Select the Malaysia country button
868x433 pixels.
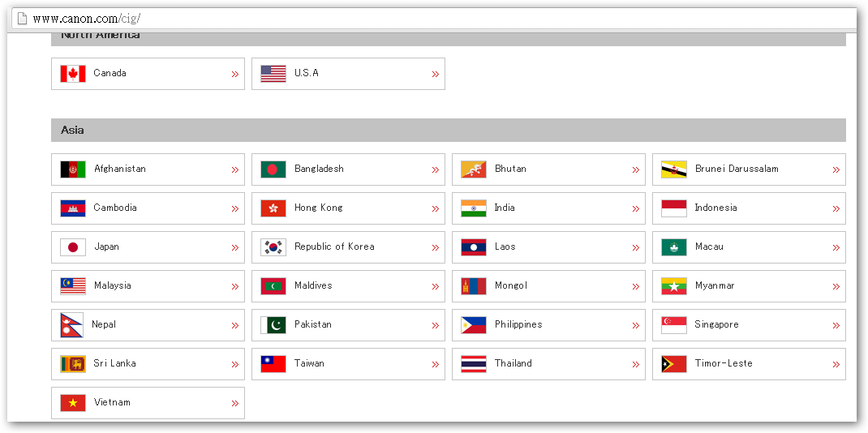tap(112, 285)
